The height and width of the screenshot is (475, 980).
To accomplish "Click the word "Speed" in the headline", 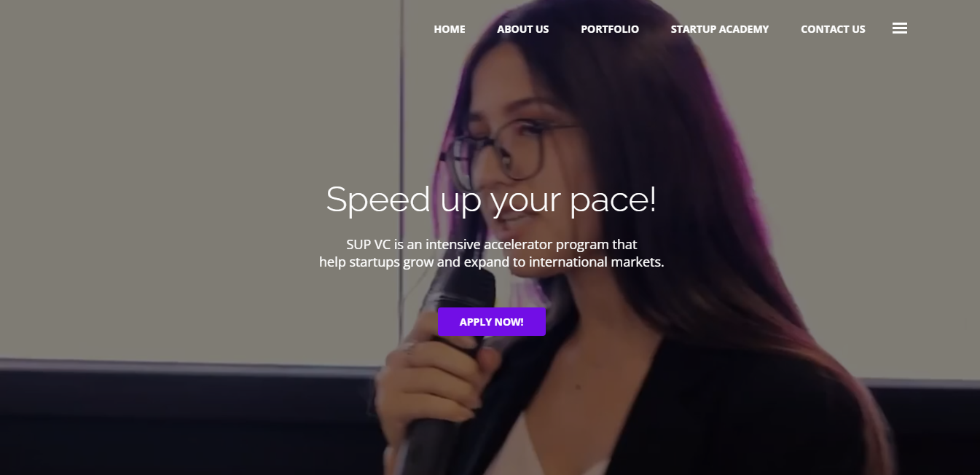I will (378, 200).
